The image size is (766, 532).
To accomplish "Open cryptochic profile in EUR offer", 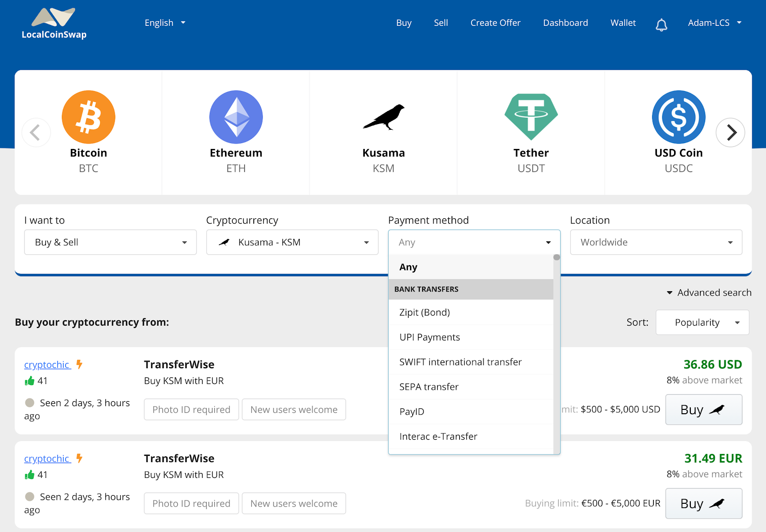I will tap(47, 458).
